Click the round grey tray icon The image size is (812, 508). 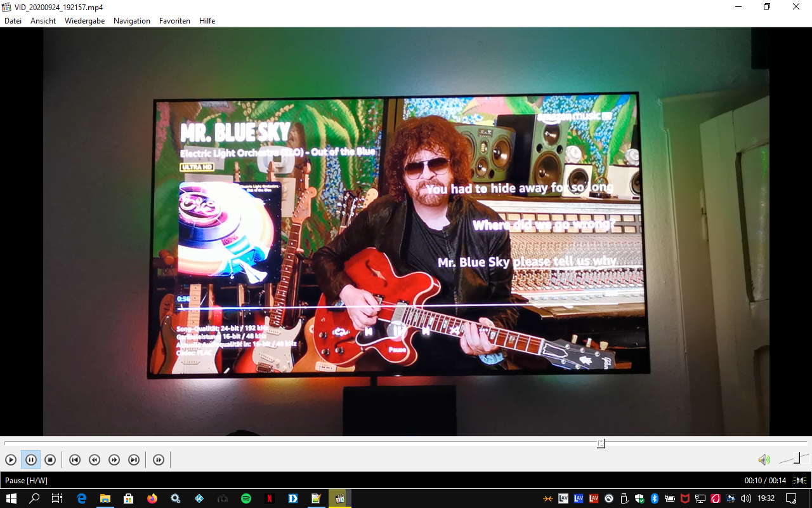click(x=609, y=498)
